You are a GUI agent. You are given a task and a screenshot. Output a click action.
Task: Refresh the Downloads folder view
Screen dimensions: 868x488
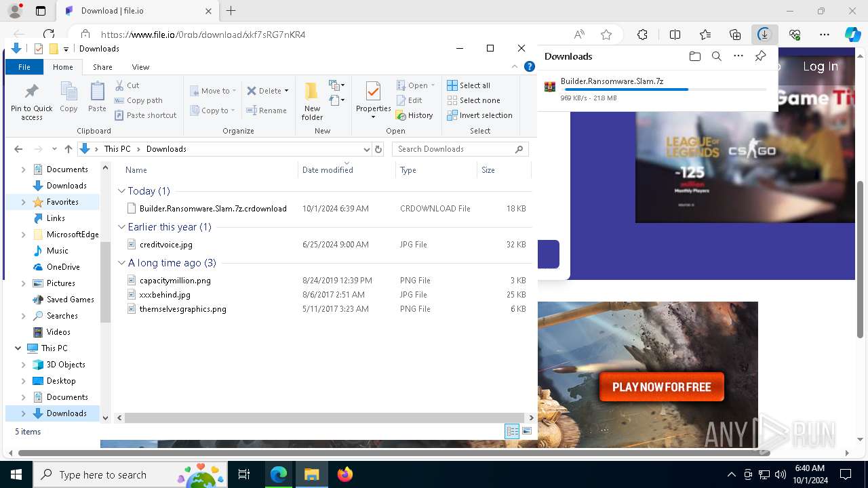click(378, 149)
